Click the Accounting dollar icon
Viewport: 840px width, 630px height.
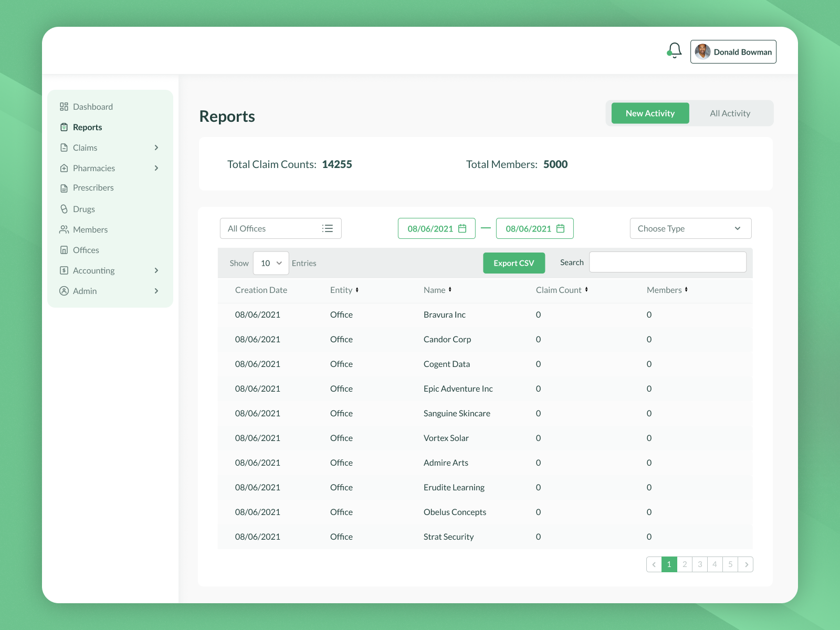pyautogui.click(x=64, y=270)
